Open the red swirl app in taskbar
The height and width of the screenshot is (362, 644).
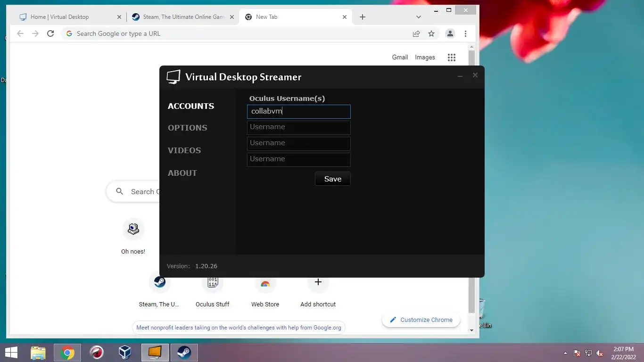click(x=97, y=353)
